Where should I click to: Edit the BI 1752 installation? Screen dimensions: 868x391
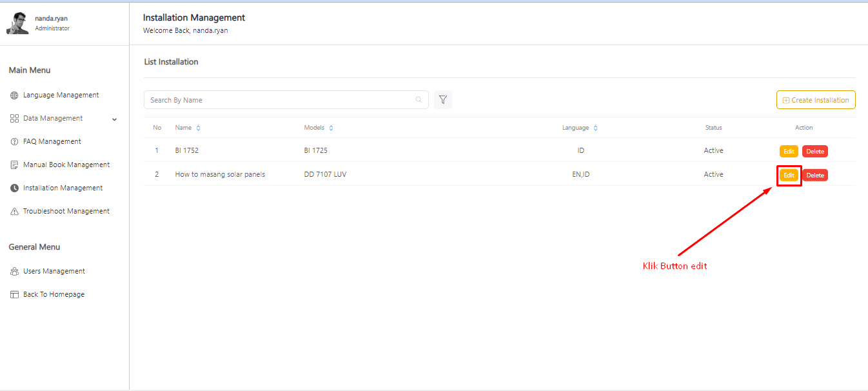(789, 152)
